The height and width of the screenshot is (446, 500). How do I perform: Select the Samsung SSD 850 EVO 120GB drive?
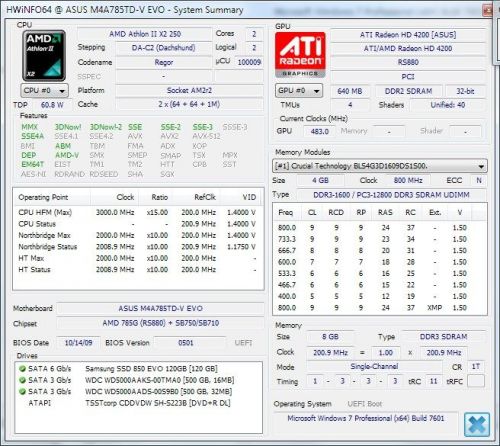coord(138,369)
